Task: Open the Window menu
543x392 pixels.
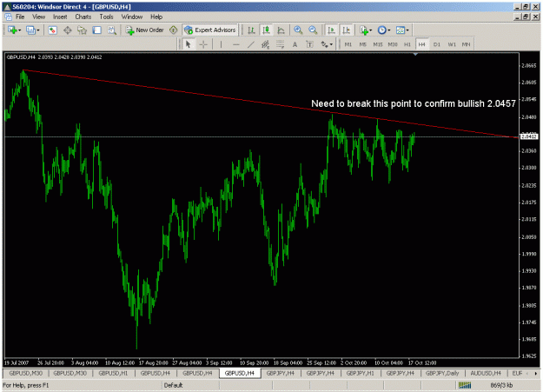Action: pyautogui.click(x=131, y=17)
